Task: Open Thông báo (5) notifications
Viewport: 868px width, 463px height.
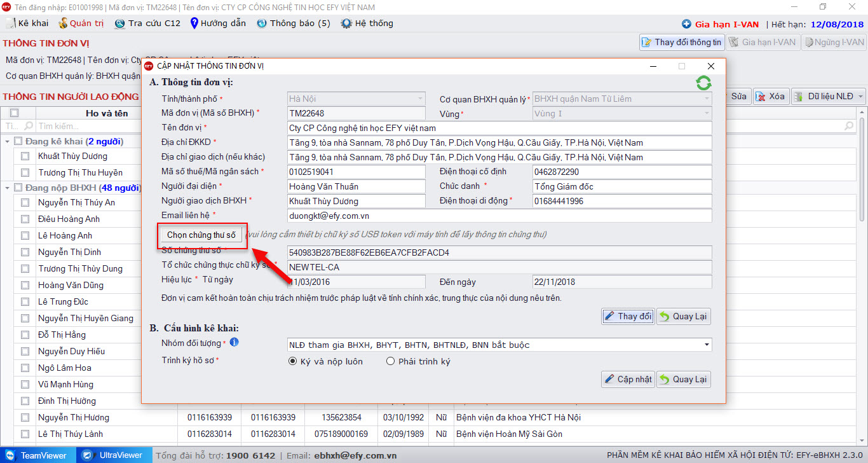Action: (294, 24)
